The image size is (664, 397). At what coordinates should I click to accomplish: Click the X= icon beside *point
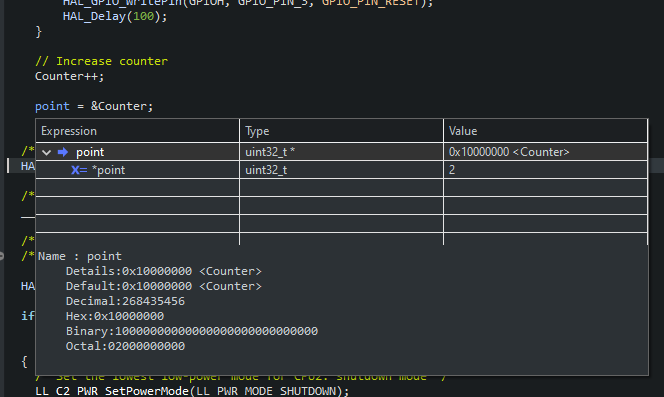click(x=79, y=170)
